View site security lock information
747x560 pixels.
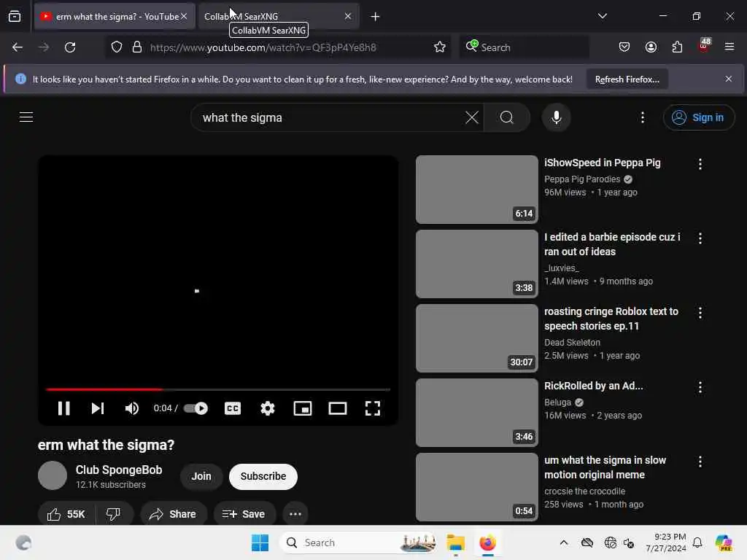137,47
